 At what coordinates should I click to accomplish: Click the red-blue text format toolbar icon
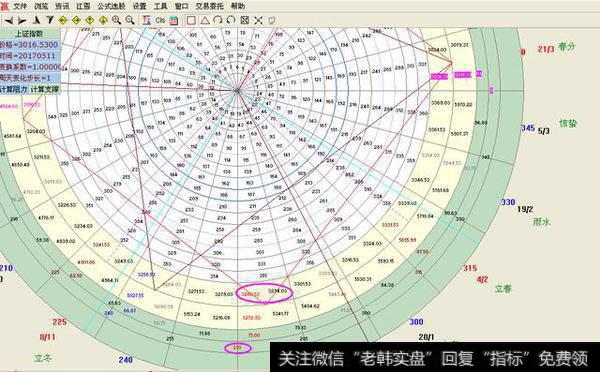(x=146, y=20)
